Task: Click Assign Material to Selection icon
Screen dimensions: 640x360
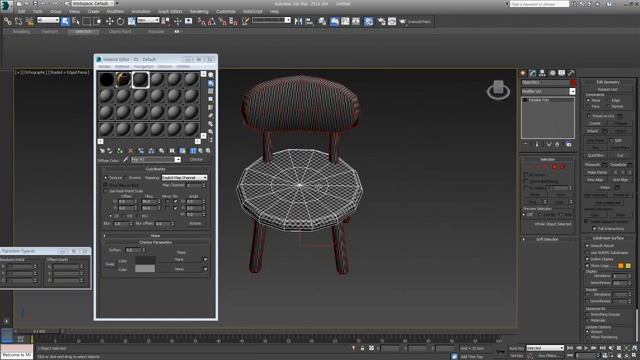Action: [120, 151]
